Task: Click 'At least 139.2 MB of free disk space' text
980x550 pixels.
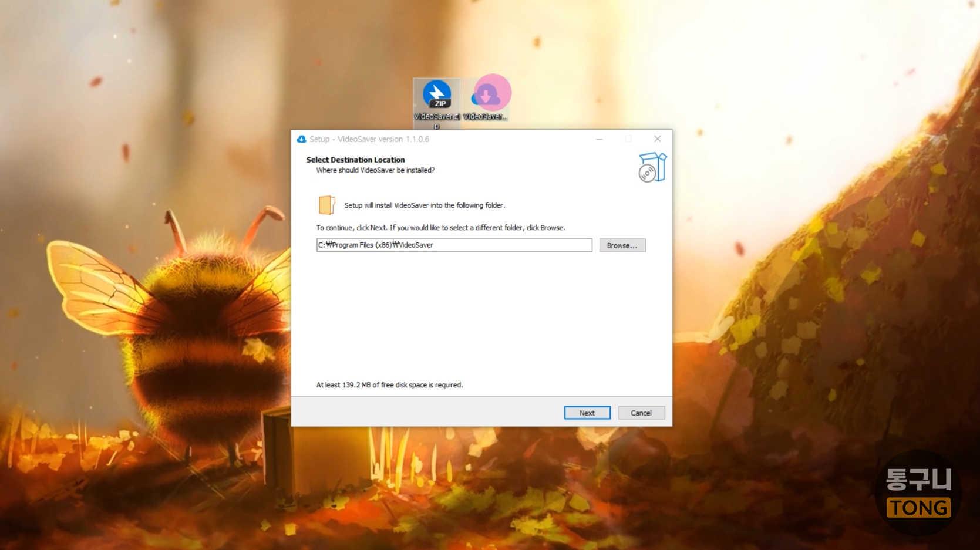Action: 389,385
